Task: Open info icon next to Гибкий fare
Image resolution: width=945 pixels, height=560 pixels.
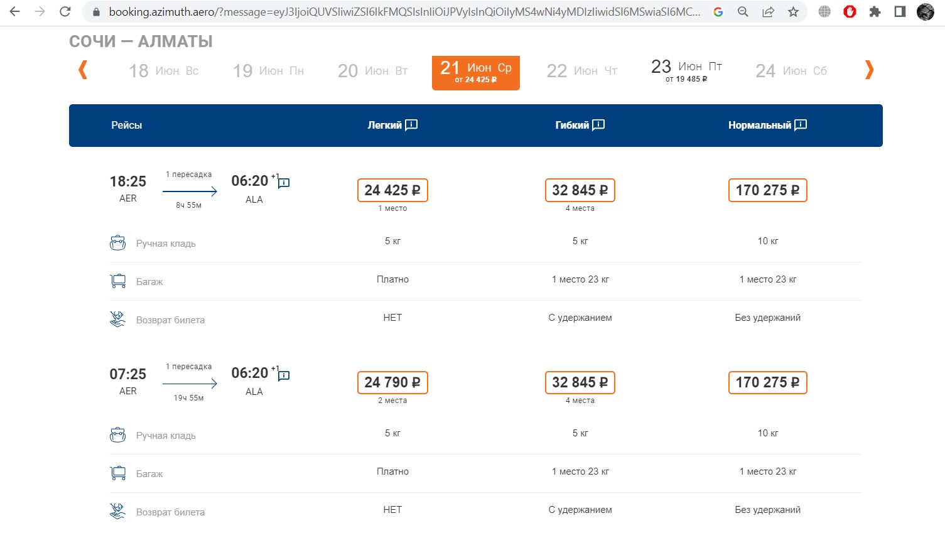Action: coord(598,125)
